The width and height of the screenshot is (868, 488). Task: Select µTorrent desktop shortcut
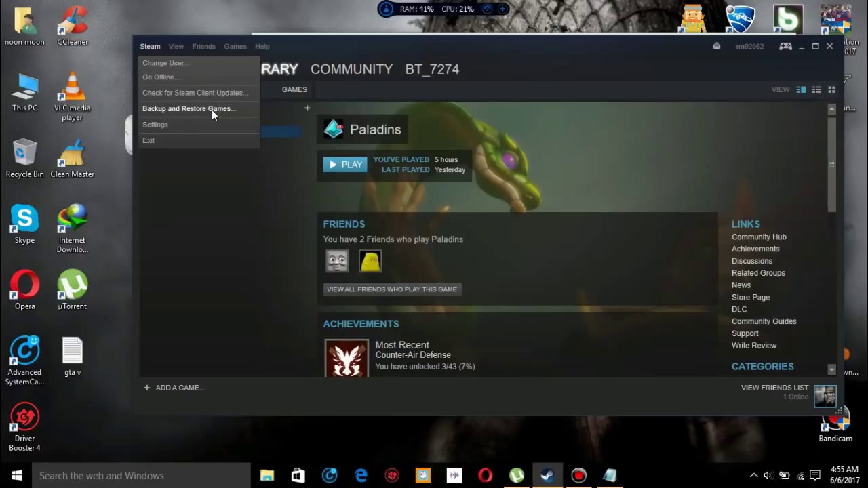tap(73, 290)
